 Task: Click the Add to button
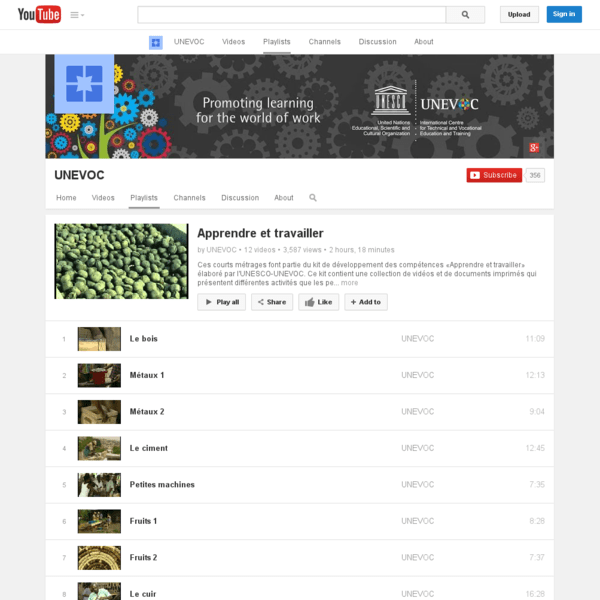click(x=365, y=302)
